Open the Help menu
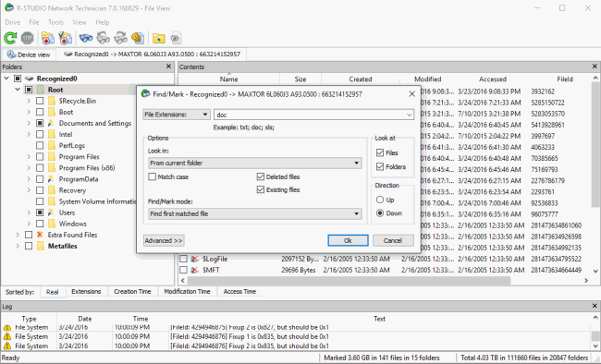 [103, 22]
